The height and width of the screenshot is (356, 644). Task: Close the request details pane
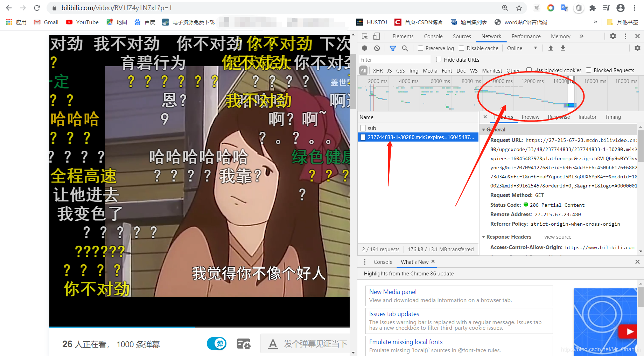click(485, 117)
